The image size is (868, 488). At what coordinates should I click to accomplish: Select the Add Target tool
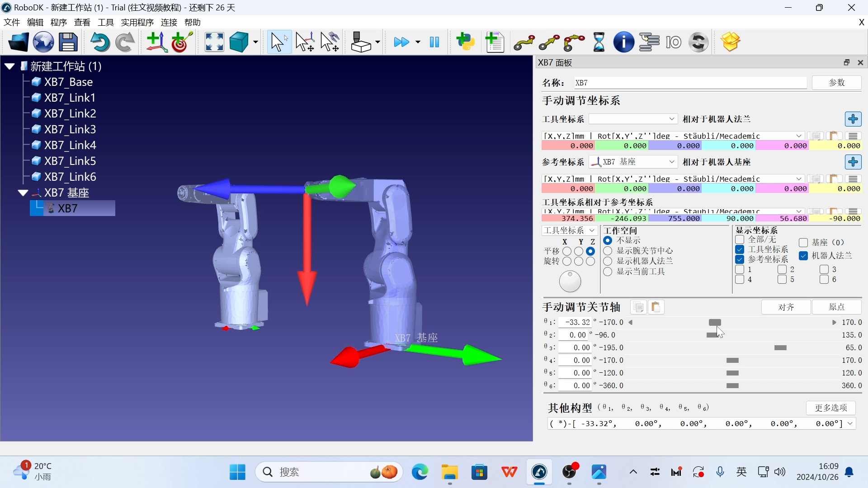tap(180, 42)
